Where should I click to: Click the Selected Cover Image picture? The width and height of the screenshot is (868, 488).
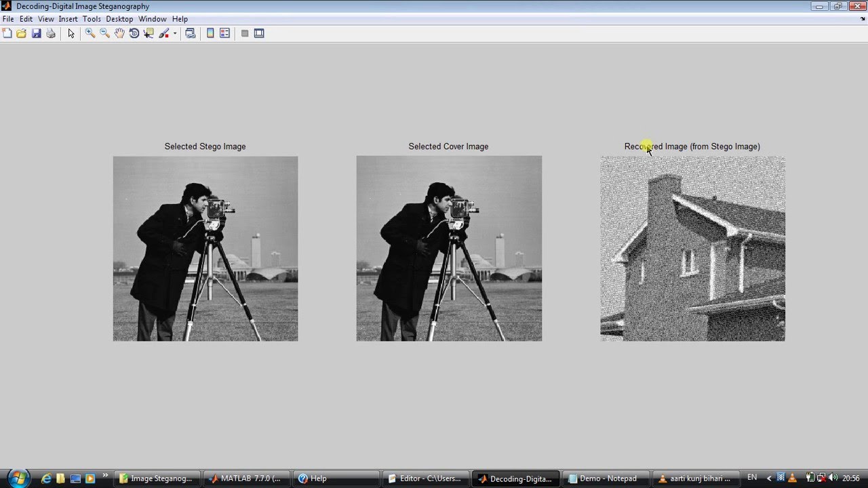point(449,249)
